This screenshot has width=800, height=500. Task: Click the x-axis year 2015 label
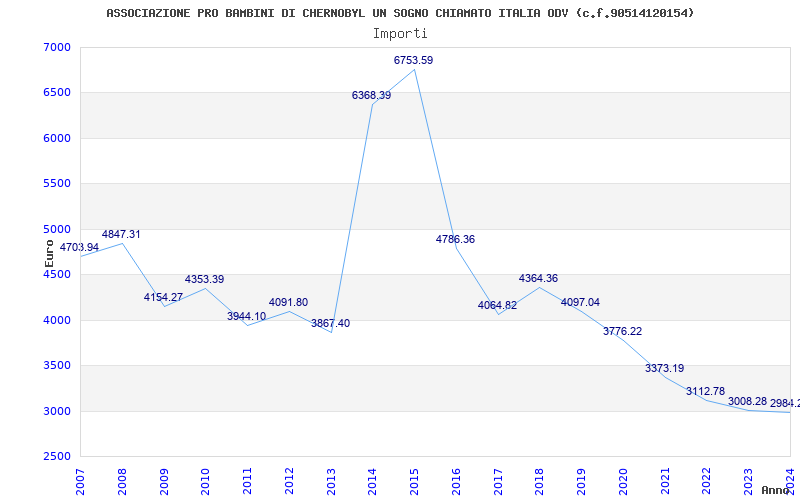(x=414, y=481)
